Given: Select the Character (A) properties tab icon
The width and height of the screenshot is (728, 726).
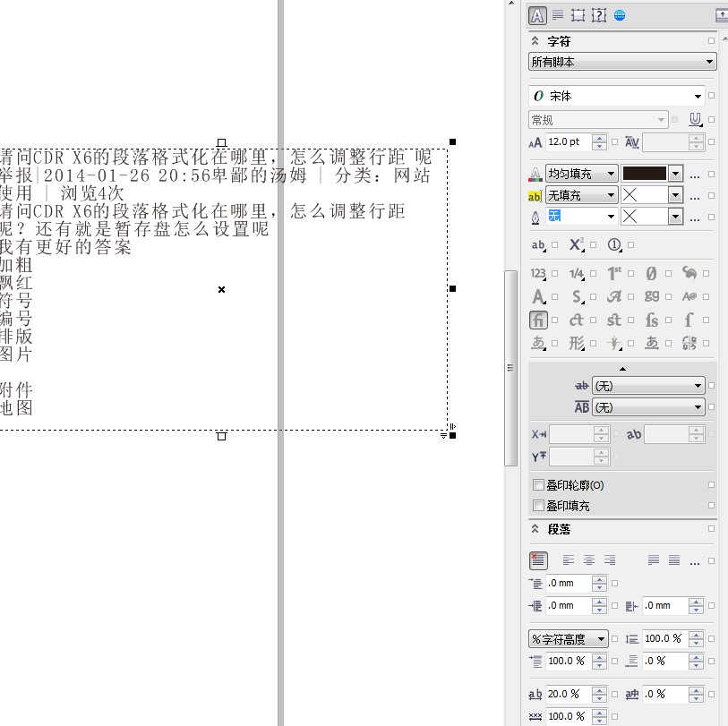Looking at the screenshot, I should (x=537, y=15).
